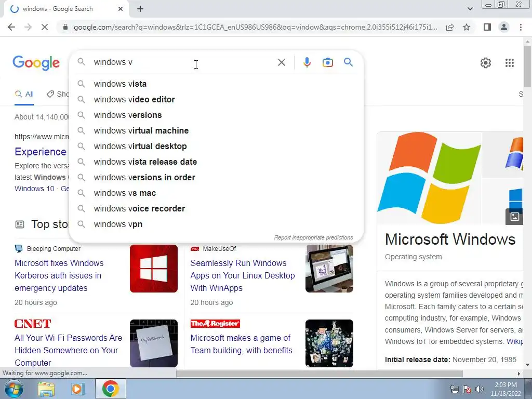Clear the search box with the X

click(x=281, y=62)
